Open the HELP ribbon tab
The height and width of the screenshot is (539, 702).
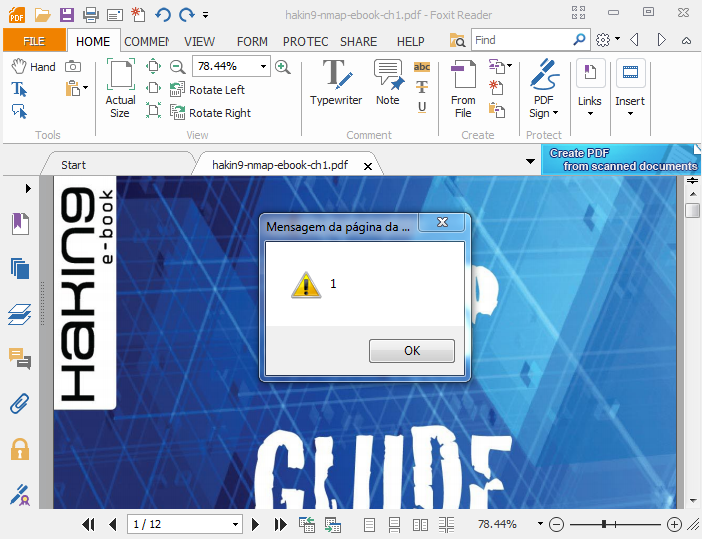coord(411,41)
